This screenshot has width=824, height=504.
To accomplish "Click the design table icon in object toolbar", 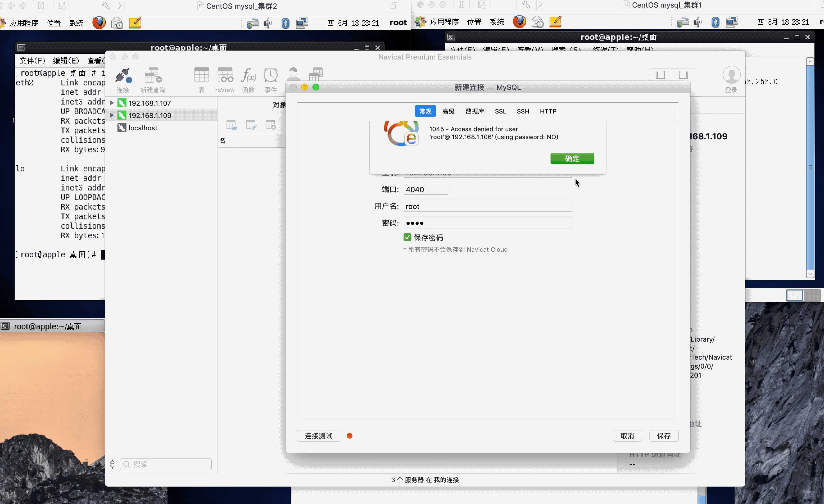I will coord(251,125).
